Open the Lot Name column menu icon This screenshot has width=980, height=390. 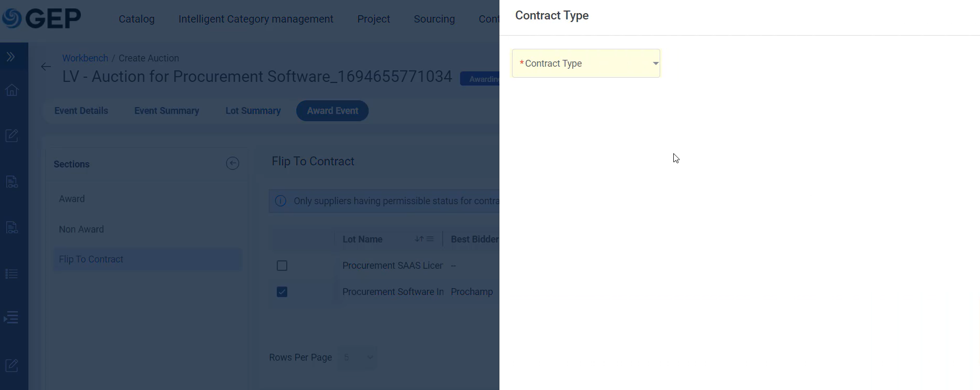(431, 239)
